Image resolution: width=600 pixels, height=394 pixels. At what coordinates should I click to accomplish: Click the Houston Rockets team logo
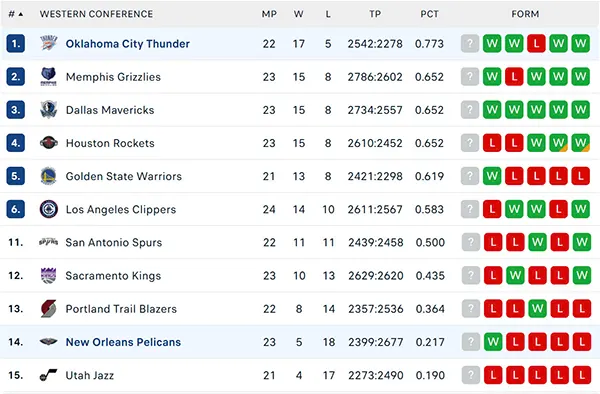tap(49, 143)
